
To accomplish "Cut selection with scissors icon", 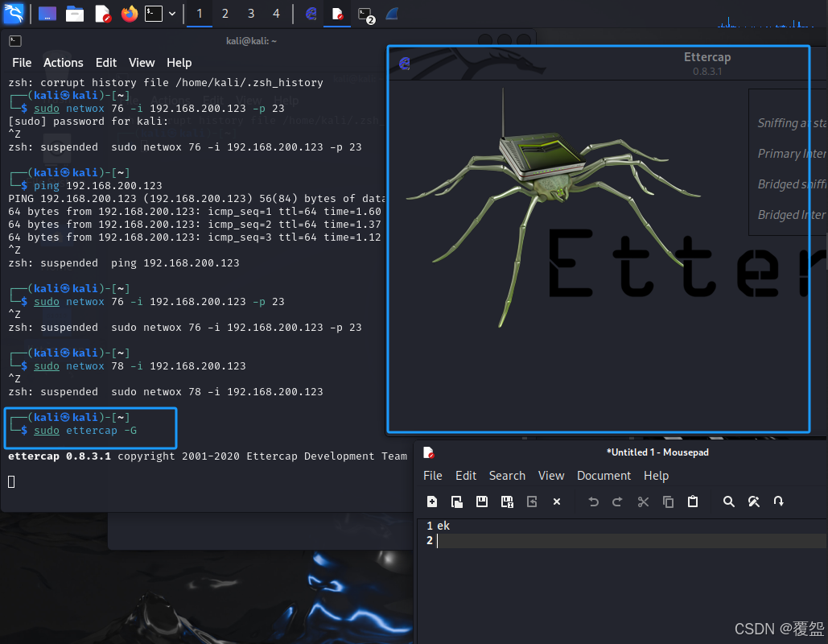I will [x=643, y=502].
